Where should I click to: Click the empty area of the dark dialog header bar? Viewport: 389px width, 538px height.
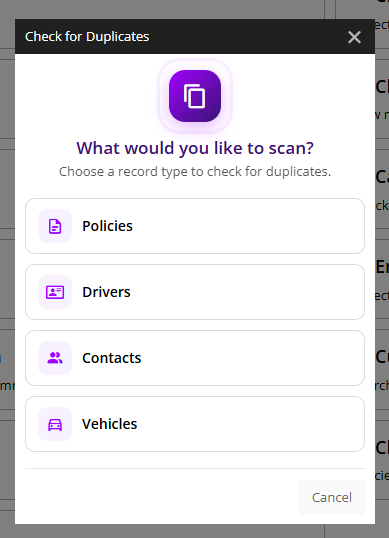[x=247, y=37]
